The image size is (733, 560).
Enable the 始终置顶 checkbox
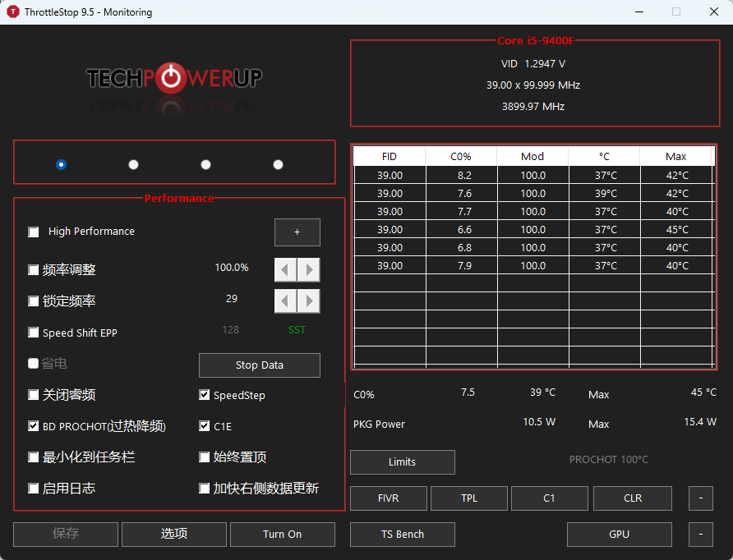click(205, 457)
